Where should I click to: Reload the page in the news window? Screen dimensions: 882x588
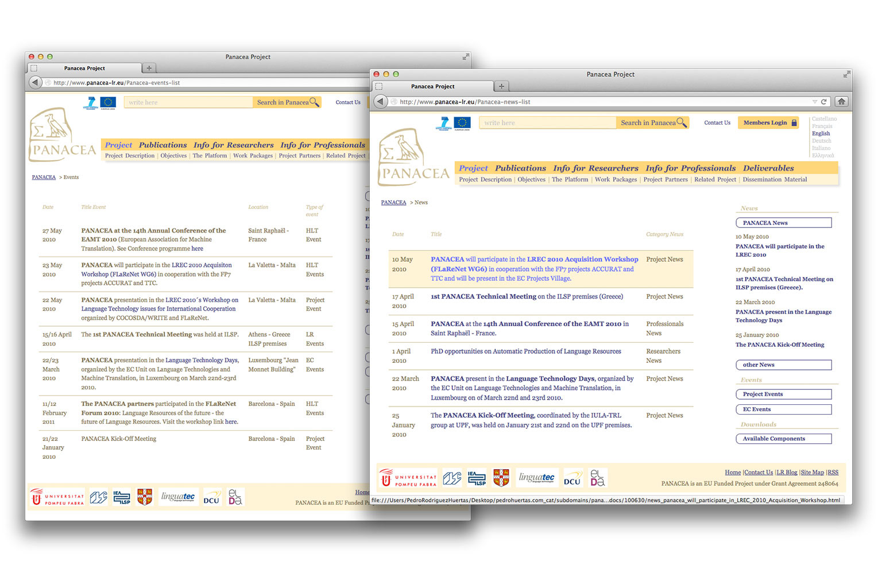823,102
